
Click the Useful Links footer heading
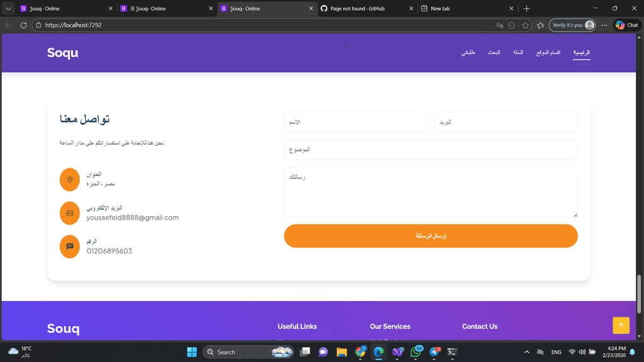297,326
